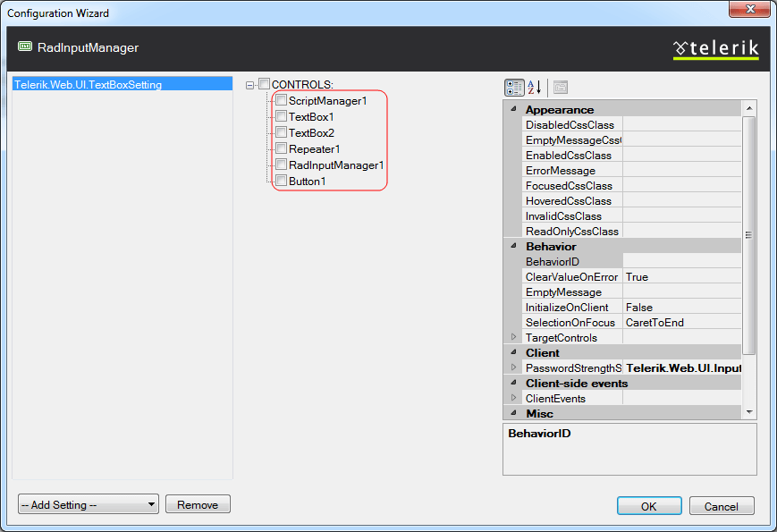The width and height of the screenshot is (777, 532).
Task: Select the SelectionOnFocus property name
Action: click(x=570, y=323)
